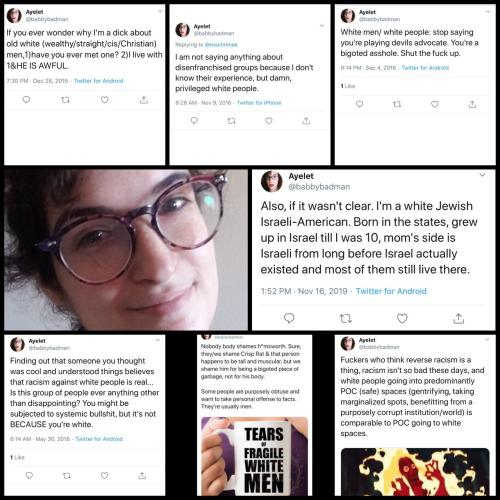This screenshot has width=500, height=500.
Task: Like the 'racism against white people' tweet
Action: pyautogui.click(x=104, y=475)
